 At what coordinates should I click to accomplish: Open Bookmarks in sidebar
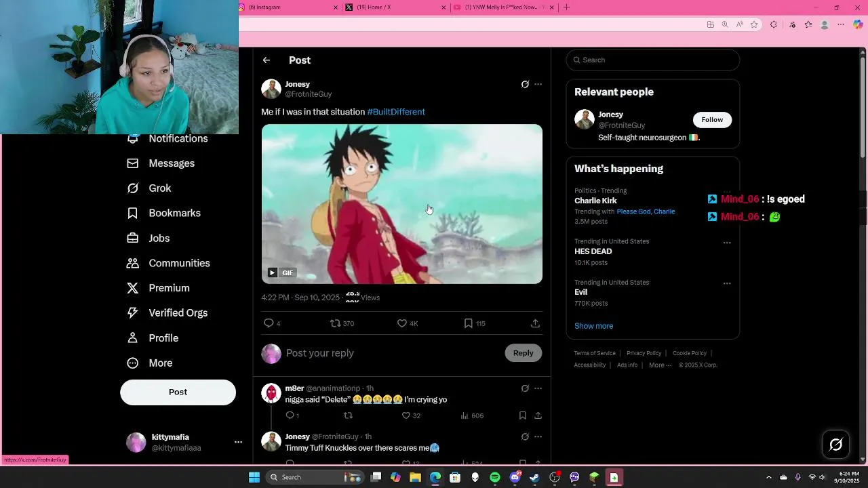pyautogui.click(x=163, y=213)
